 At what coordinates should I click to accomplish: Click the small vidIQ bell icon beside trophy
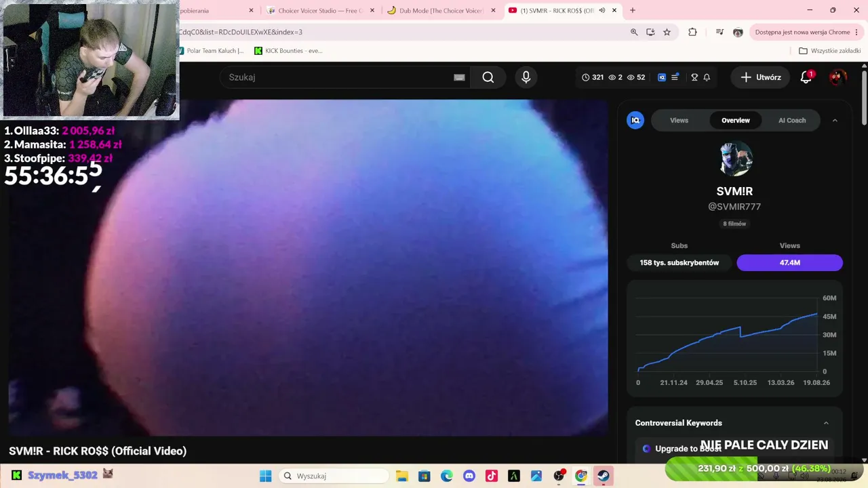707,77
